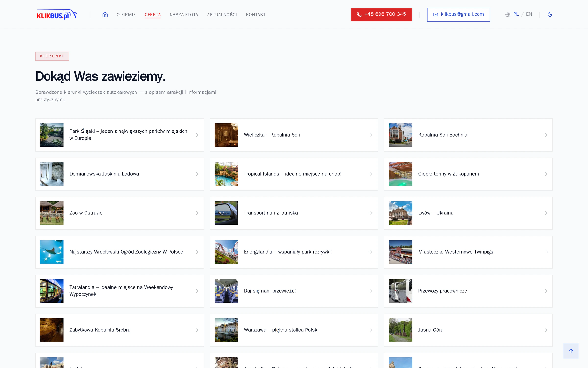Open NASZA FLOTA in navigation
This screenshot has height=368, width=588.
[184, 15]
